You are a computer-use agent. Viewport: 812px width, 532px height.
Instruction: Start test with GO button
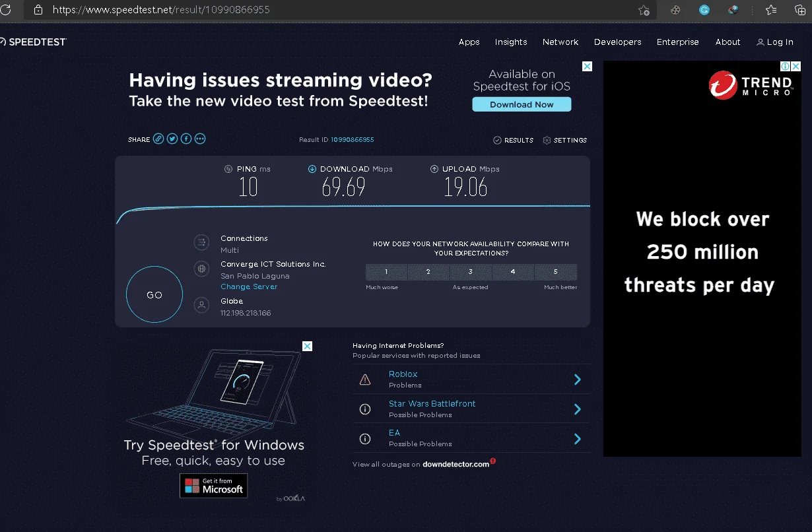[x=154, y=294]
